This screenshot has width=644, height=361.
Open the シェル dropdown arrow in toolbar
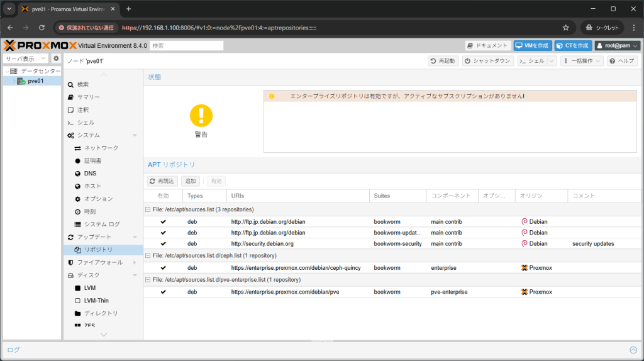coord(552,61)
